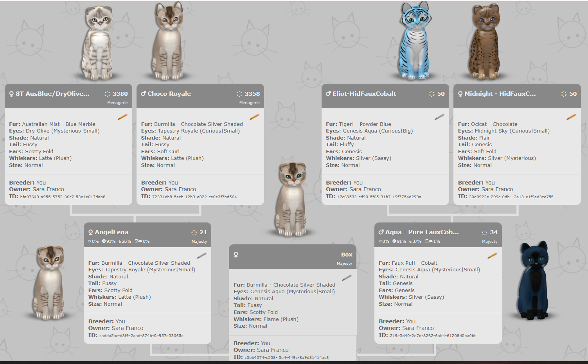Click the Box title on center card

coord(347,255)
